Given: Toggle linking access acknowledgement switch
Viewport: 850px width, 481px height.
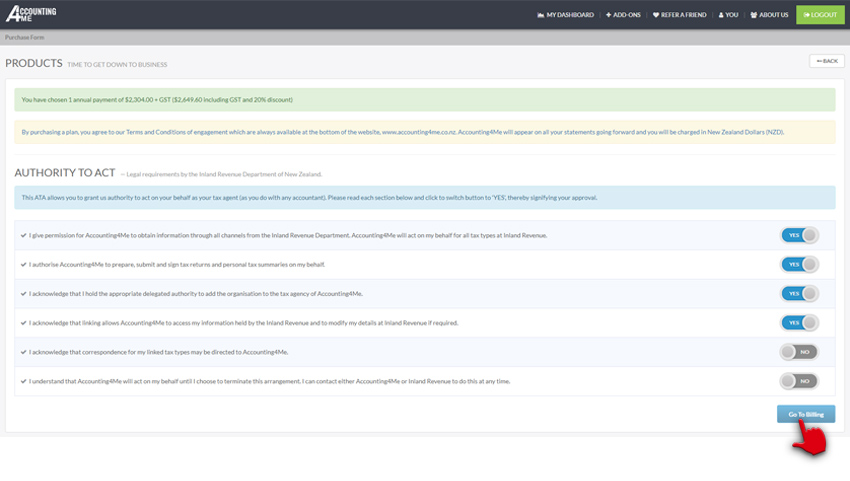Looking at the screenshot, I should click(x=799, y=323).
